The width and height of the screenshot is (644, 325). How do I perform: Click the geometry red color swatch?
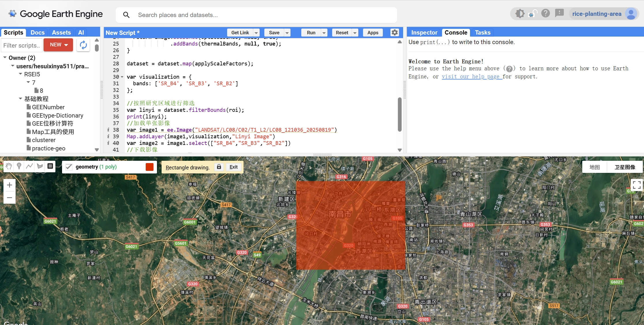[149, 167]
